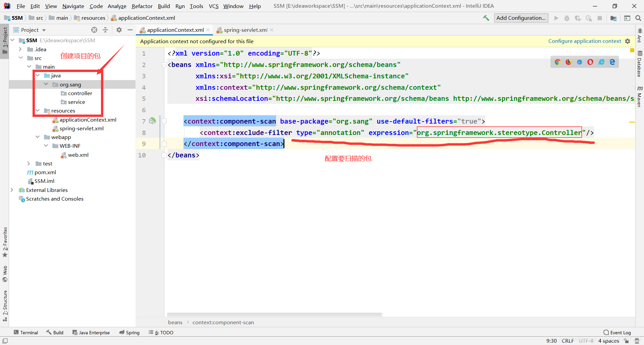Collapse the webapp folder
644x345 pixels.
click(x=38, y=137)
